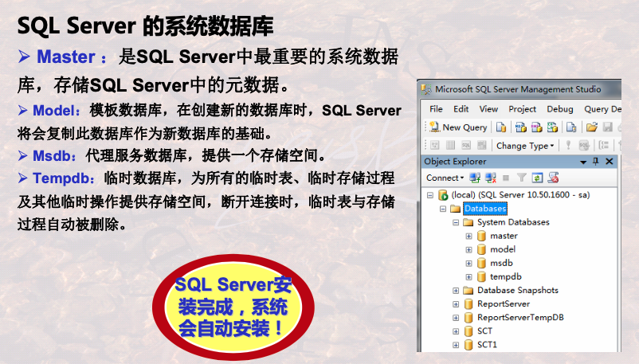Select the SCT1 database
Screen dimensions: 639x364
pos(487,344)
